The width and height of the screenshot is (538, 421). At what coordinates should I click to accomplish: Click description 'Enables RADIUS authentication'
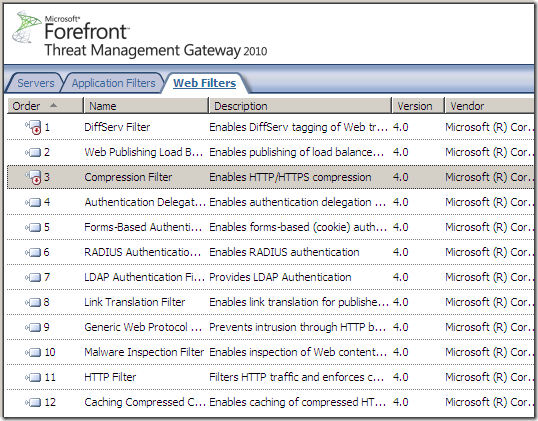(x=284, y=252)
